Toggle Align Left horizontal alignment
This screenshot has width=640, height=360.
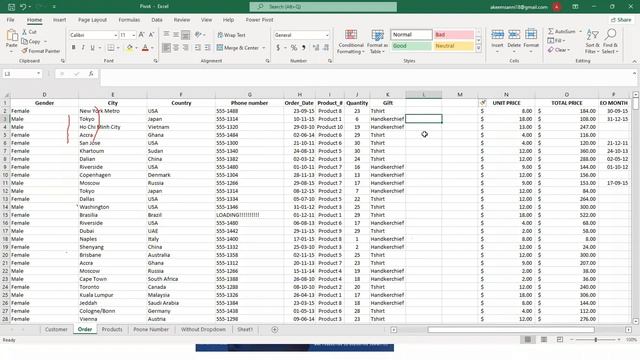166,48
